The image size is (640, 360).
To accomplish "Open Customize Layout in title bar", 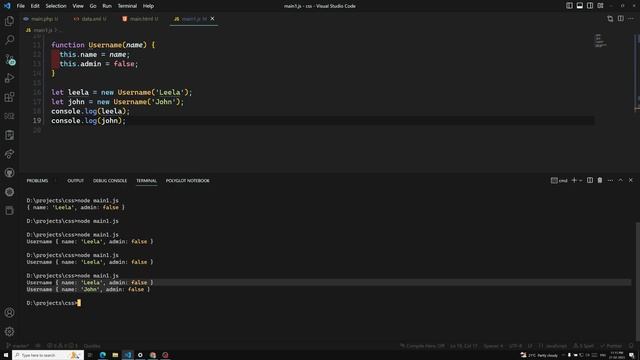I will [x=600, y=6].
